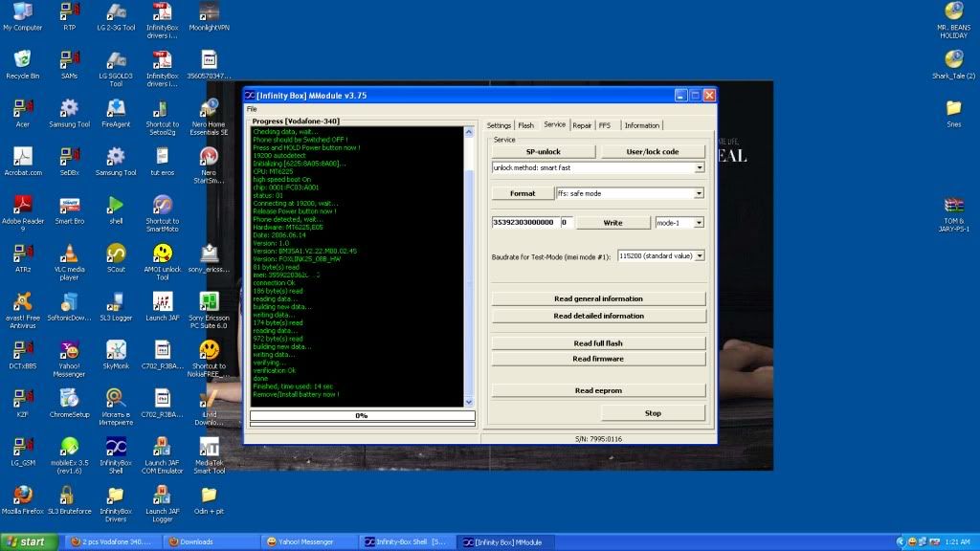Open the Recycle Bin icon
This screenshot has width=980, height=551.
23,65
